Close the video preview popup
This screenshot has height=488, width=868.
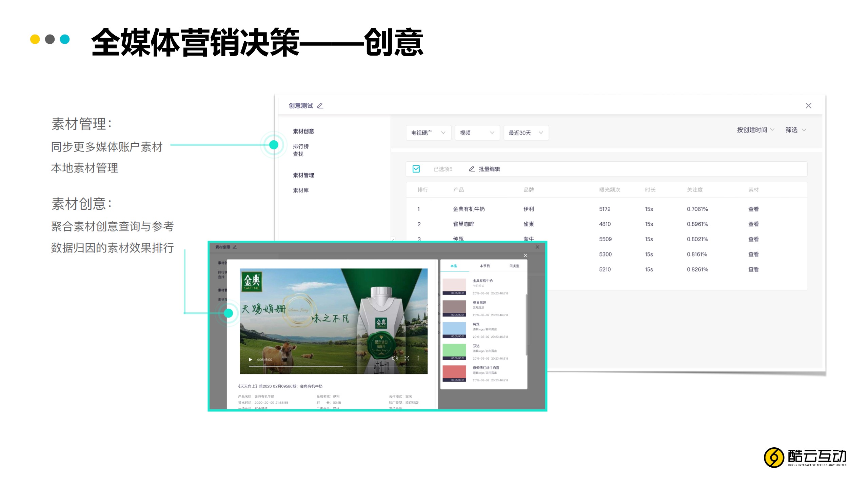point(525,256)
